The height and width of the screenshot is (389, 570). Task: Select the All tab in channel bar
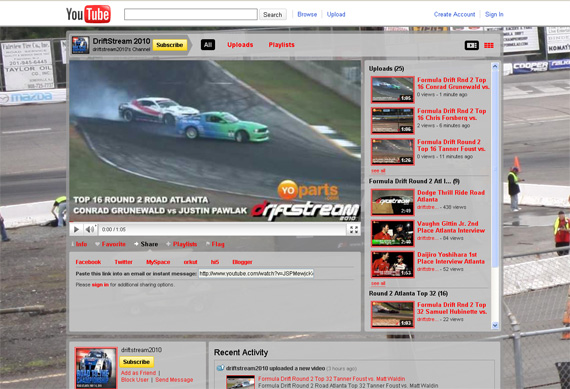tap(208, 45)
